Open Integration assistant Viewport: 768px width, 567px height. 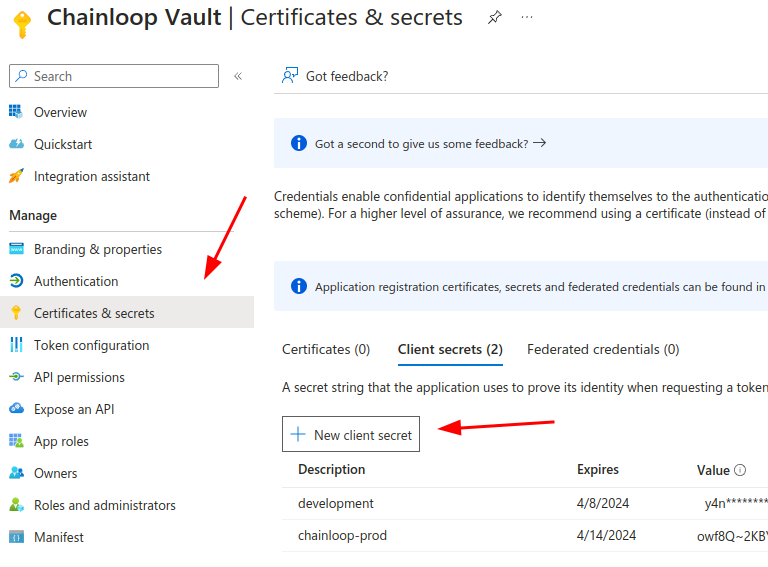[x=92, y=176]
